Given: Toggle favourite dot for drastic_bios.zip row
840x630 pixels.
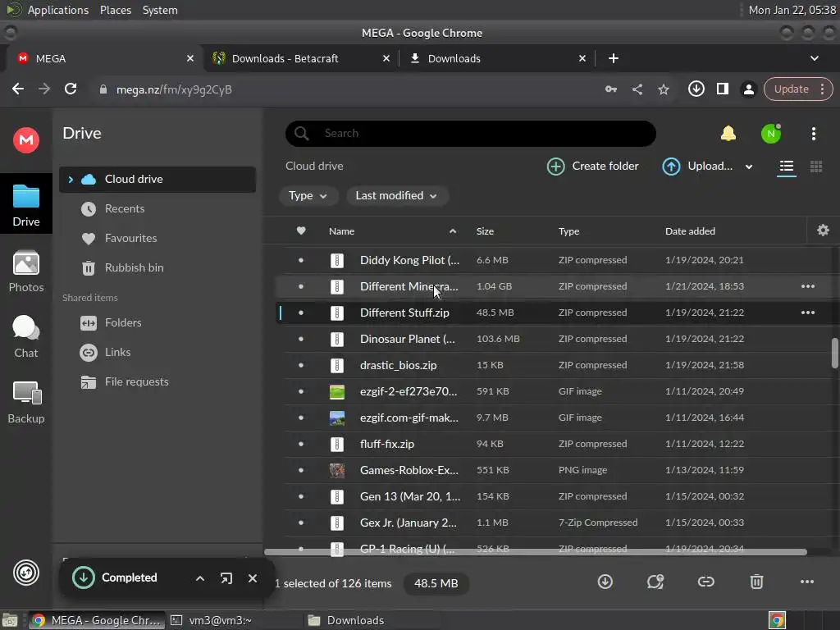Looking at the screenshot, I should pyautogui.click(x=300, y=365).
